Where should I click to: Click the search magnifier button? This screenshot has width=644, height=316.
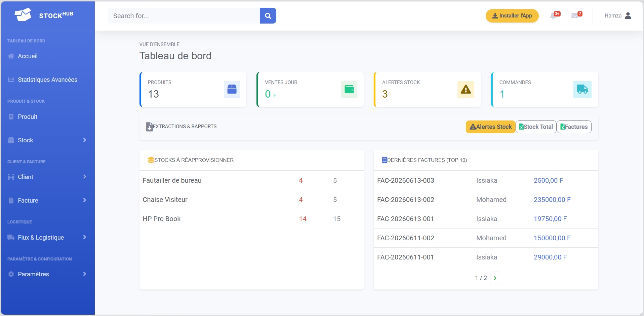point(268,16)
